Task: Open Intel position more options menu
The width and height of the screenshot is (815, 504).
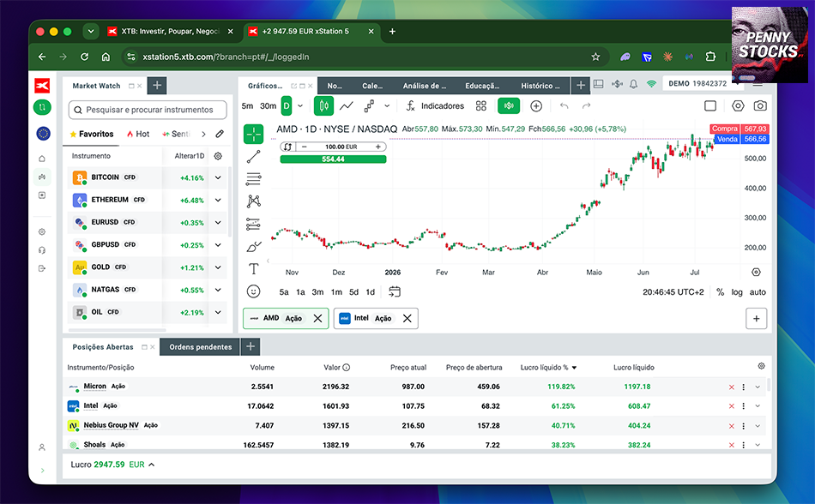Action: point(743,406)
